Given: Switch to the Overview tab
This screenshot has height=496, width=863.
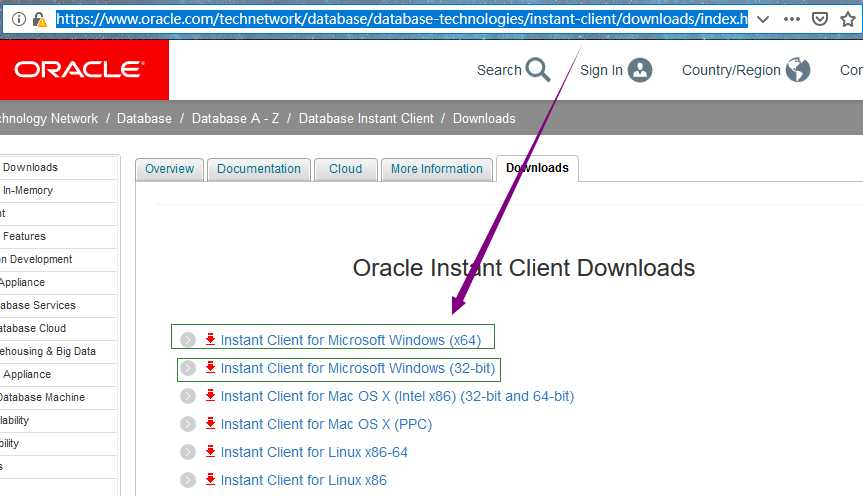Looking at the screenshot, I should [170, 169].
